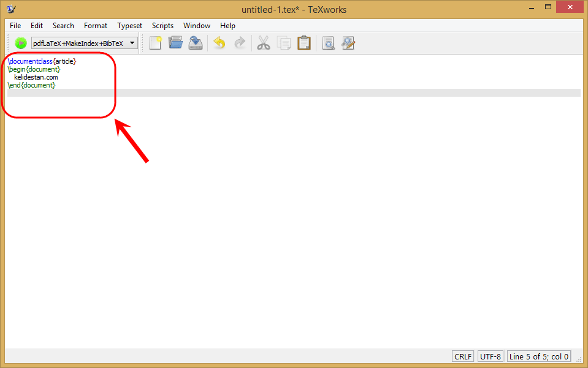Open the Typeset menu
Image resolution: width=588 pixels, height=368 pixels.
tap(130, 26)
